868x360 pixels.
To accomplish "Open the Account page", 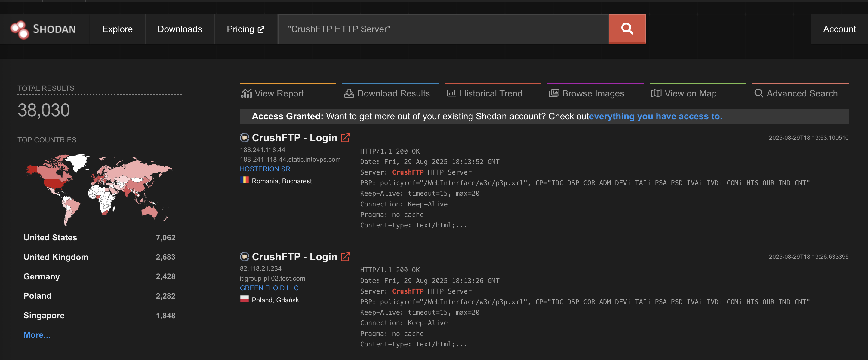I will tap(839, 29).
